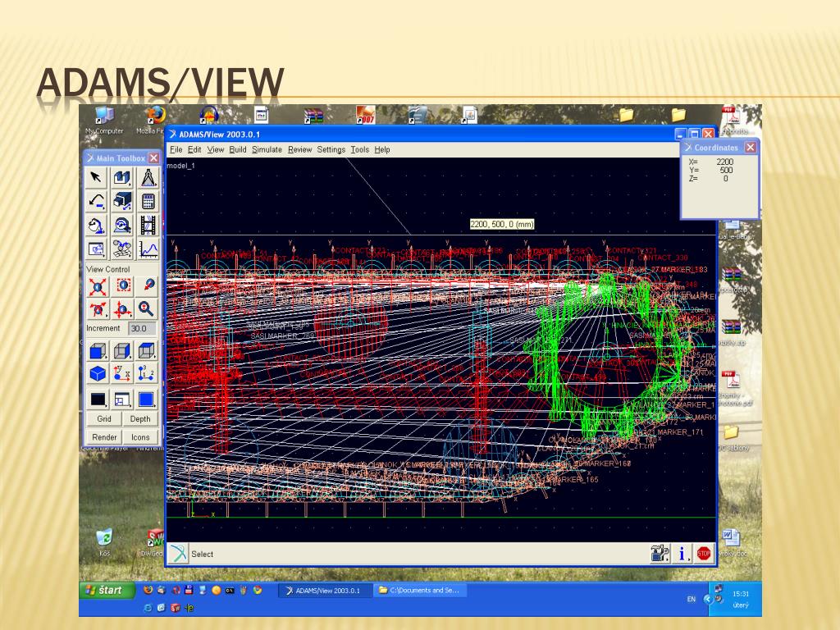Open the status bar toolbox settings icon
This screenshot has height=630, width=840.
point(660,554)
